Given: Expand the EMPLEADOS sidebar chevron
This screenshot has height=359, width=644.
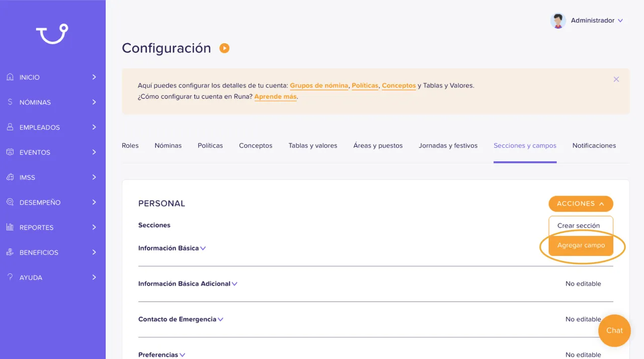Looking at the screenshot, I should [94, 127].
